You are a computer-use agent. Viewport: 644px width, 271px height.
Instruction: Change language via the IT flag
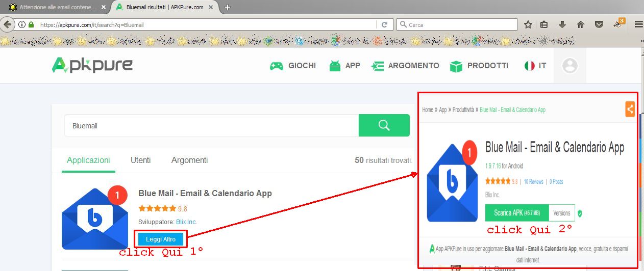pyautogui.click(x=535, y=66)
